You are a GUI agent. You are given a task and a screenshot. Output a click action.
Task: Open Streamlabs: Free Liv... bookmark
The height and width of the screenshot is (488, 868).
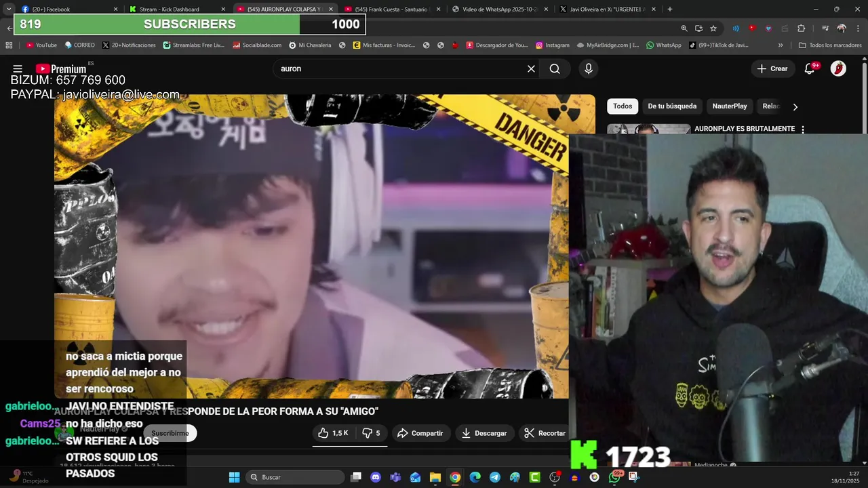click(x=193, y=45)
